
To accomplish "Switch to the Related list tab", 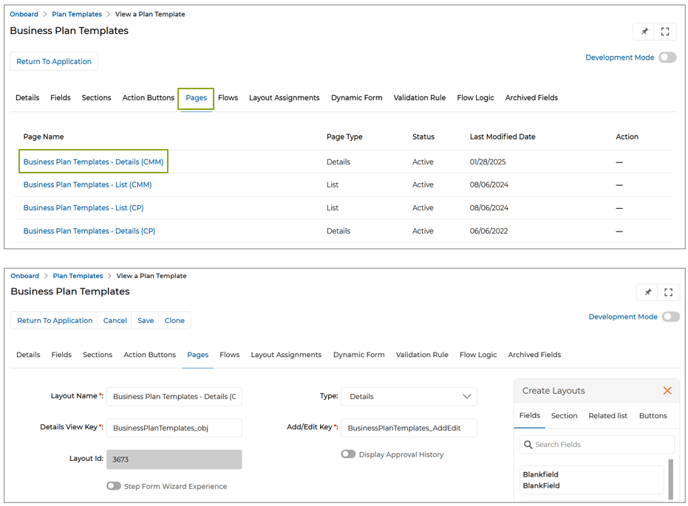I will pyautogui.click(x=608, y=416).
